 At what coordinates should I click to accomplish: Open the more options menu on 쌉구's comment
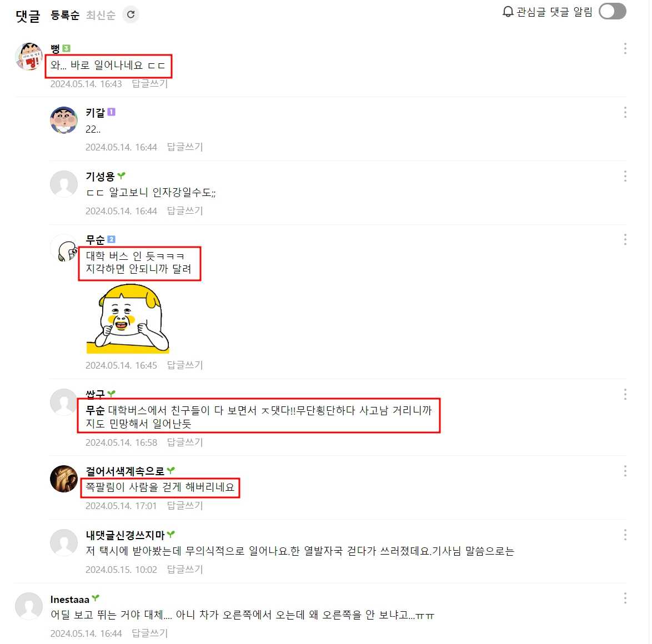point(625,394)
